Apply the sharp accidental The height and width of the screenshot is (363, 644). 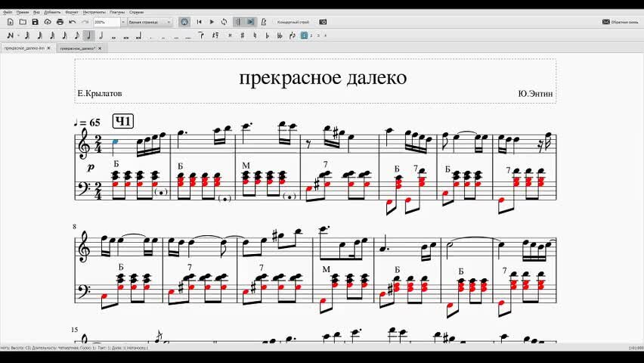[x=243, y=36]
